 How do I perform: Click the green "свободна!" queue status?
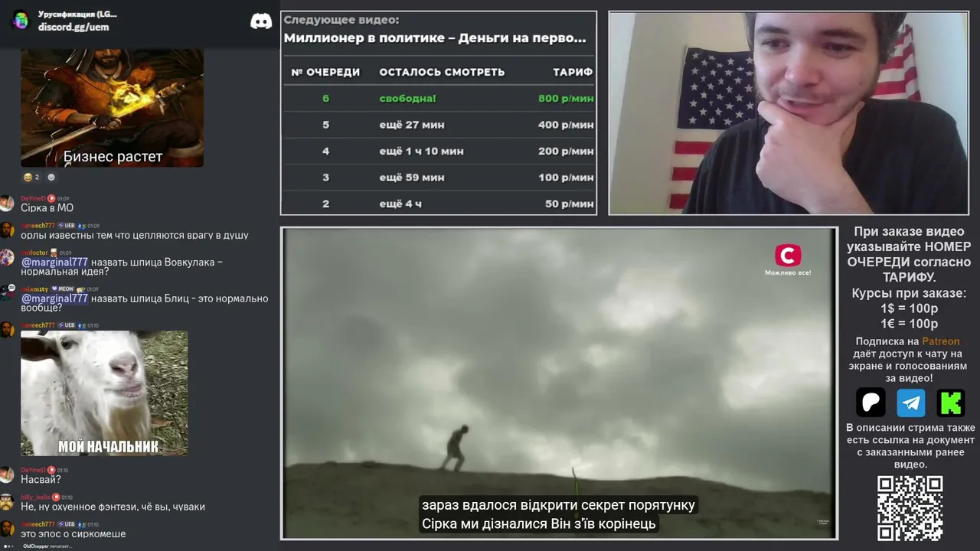[x=407, y=99]
